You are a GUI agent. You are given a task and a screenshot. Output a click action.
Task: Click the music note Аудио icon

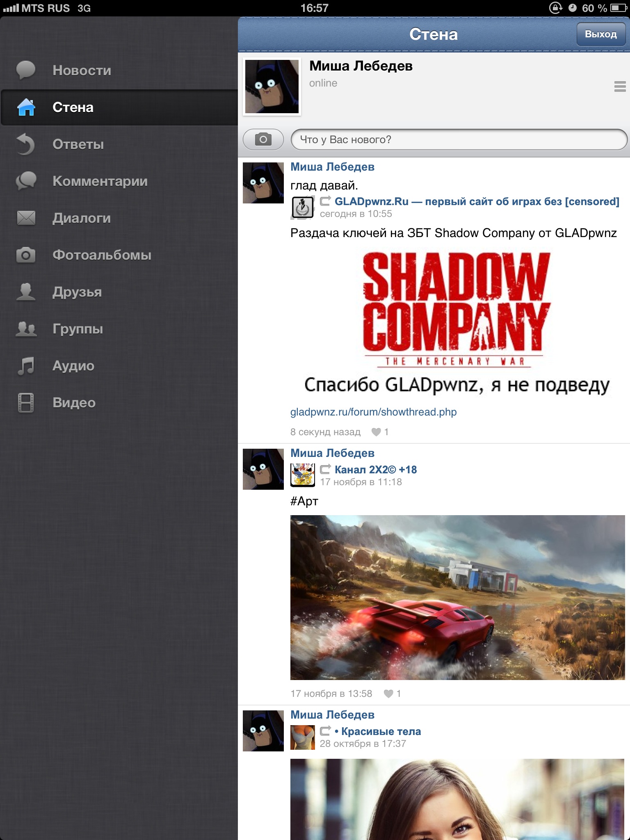point(26,365)
